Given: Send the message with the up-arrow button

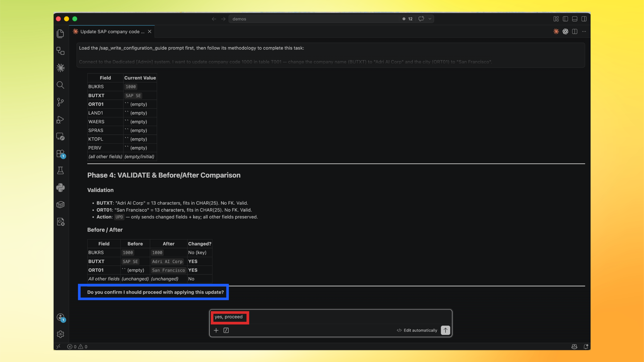Looking at the screenshot, I should pyautogui.click(x=445, y=330).
